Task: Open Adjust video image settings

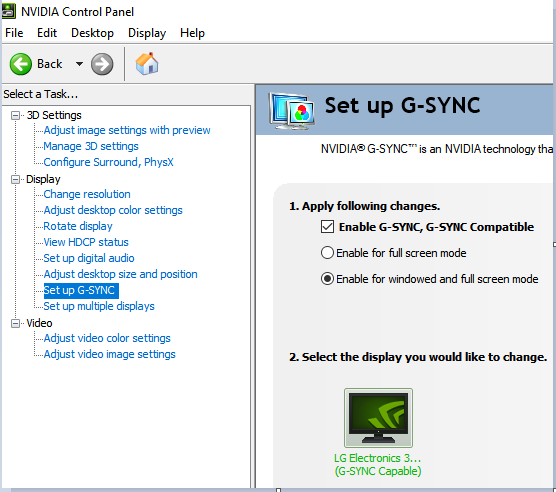Action: coord(109,354)
